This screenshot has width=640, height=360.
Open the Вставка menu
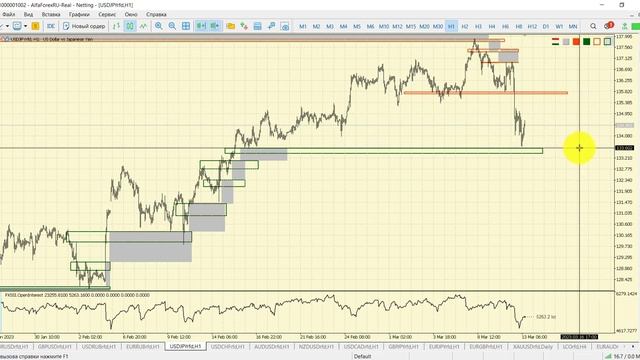51,14
